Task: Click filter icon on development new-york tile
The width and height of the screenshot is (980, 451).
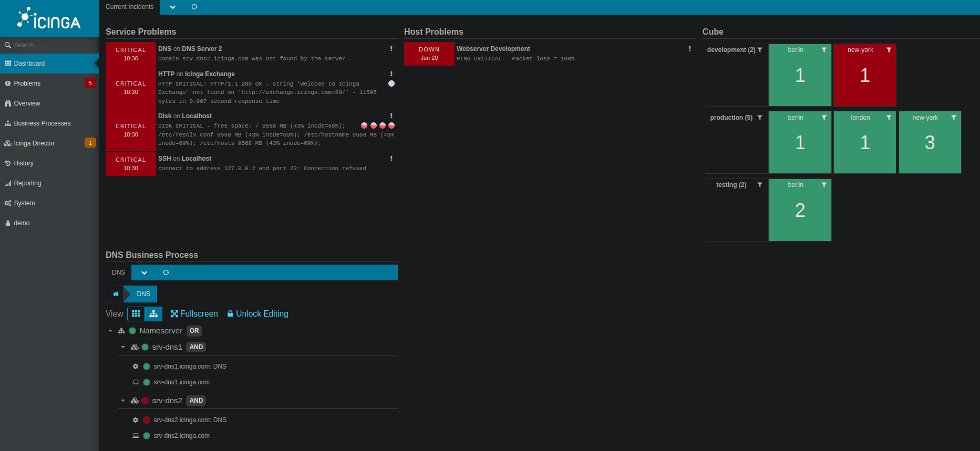Action: [x=889, y=50]
